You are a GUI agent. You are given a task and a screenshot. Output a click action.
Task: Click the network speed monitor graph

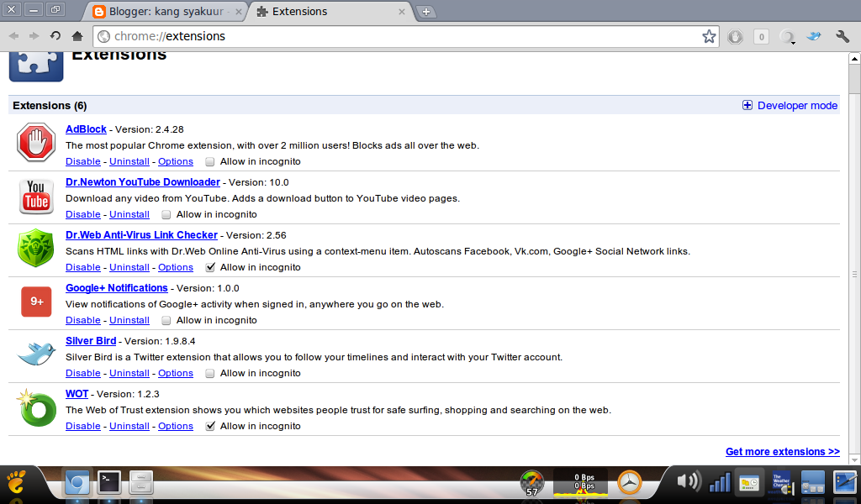pyautogui.click(x=580, y=483)
